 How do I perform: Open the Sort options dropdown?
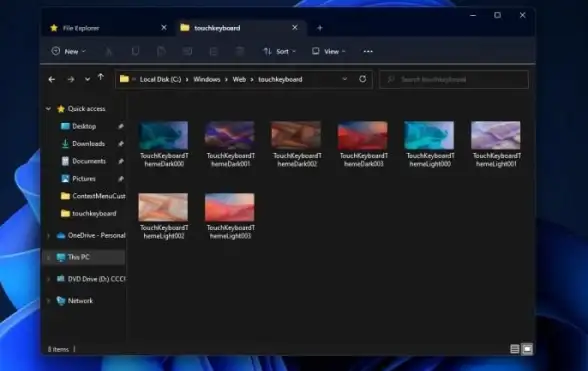(279, 51)
